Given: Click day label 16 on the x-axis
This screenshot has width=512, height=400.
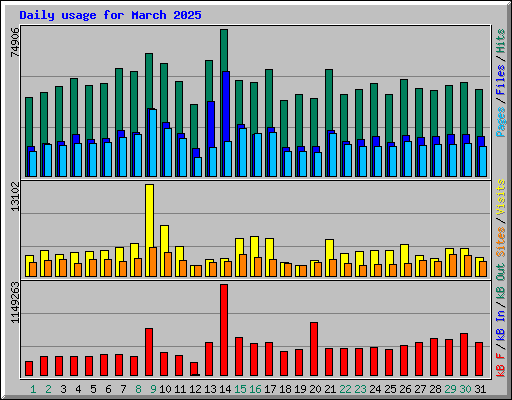Looking at the screenshot, I should point(255,389).
